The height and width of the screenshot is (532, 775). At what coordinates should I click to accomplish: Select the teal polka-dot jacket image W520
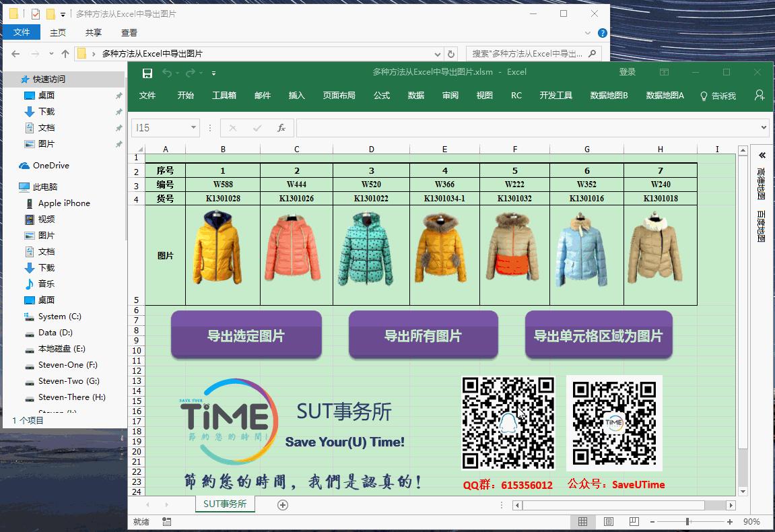pos(366,249)
